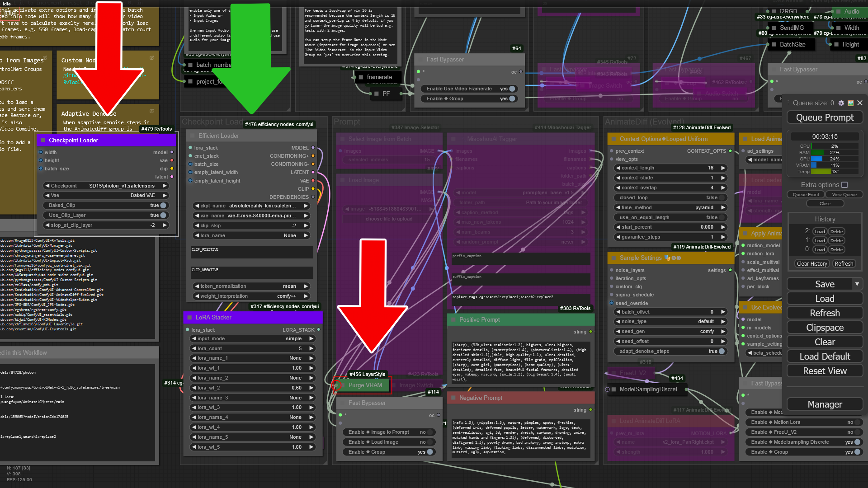Open the ckpt_name dropdown in Efficient Loader
The width and height of the screenshot is (868, 488).
pyautogui.click(x=251, y=206)
